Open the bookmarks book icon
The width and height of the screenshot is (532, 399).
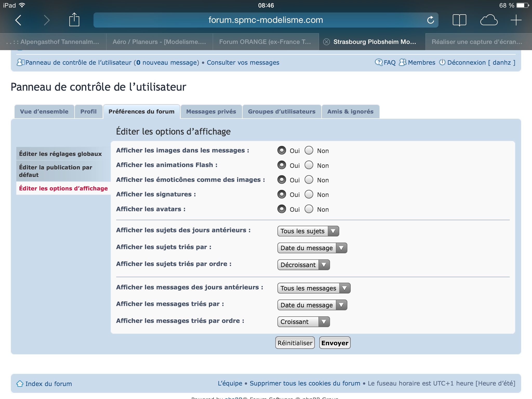(459, 20)
